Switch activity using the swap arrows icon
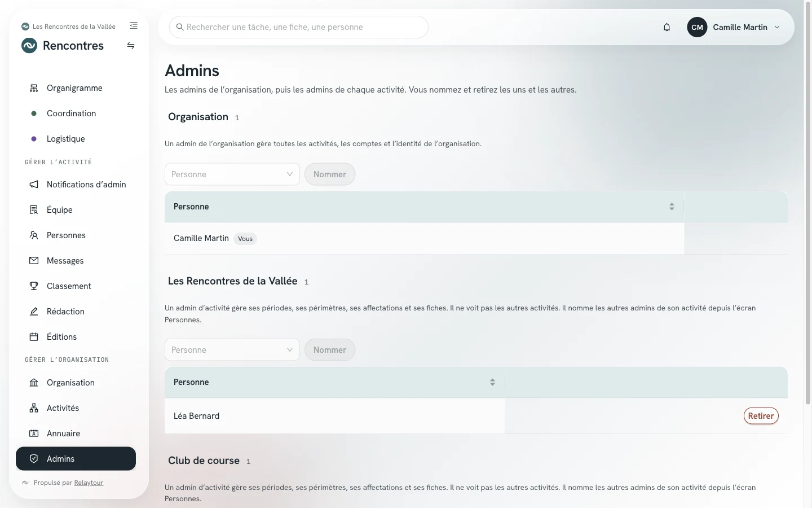The width and height of the screenshot is (812, 508). pyautogui.click(x=131, y=46)
